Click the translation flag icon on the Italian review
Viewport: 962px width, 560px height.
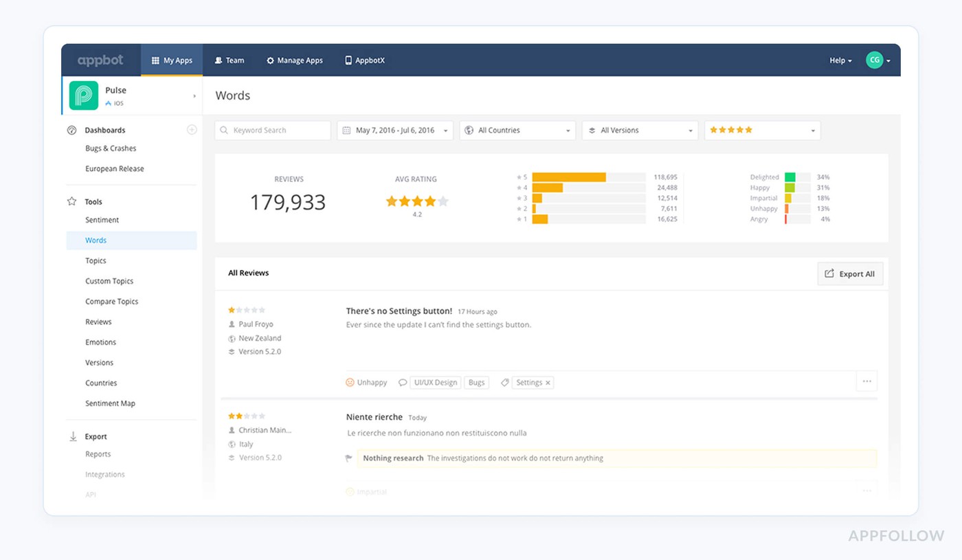(x=348, y=458)
